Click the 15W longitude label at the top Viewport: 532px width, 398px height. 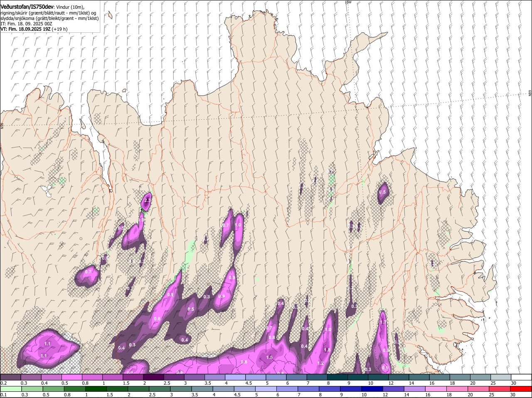[x=348, y=2]
